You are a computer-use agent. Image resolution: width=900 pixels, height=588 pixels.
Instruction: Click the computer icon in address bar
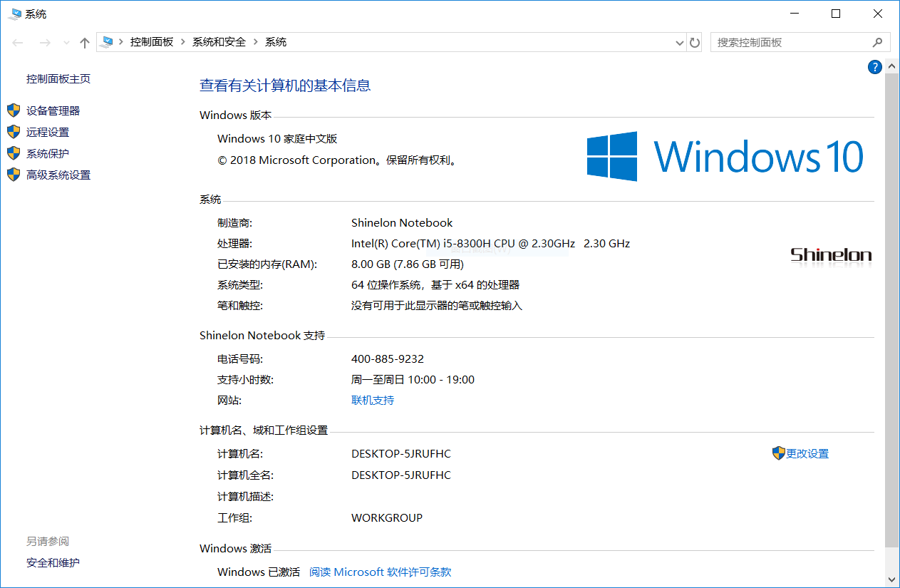point(107,42)
